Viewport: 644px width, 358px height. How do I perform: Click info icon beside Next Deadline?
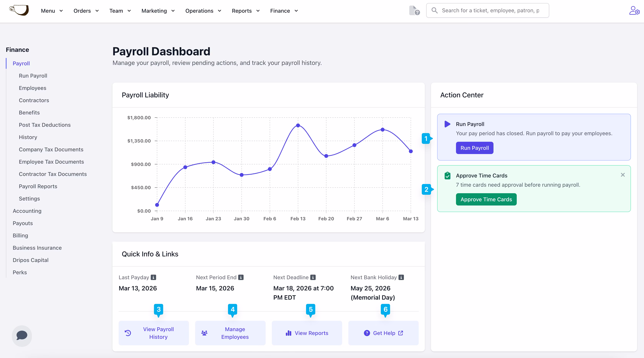[x=313, y=277]
